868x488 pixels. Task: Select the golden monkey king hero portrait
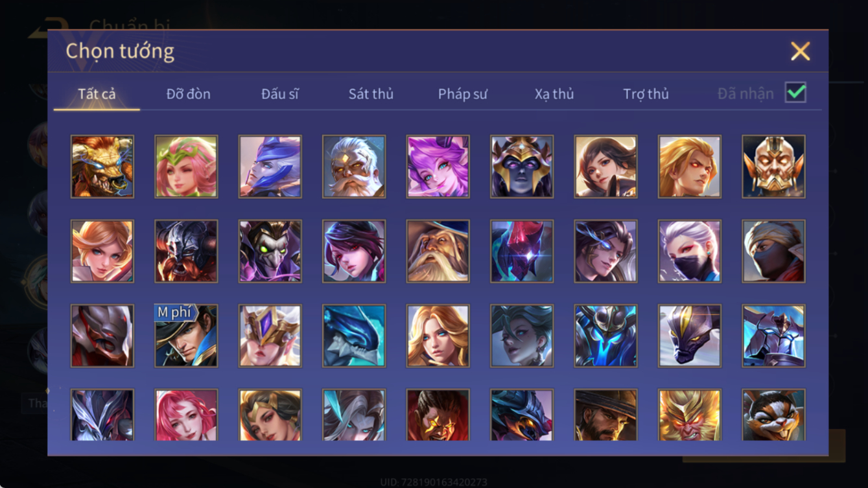click(690, 415)
